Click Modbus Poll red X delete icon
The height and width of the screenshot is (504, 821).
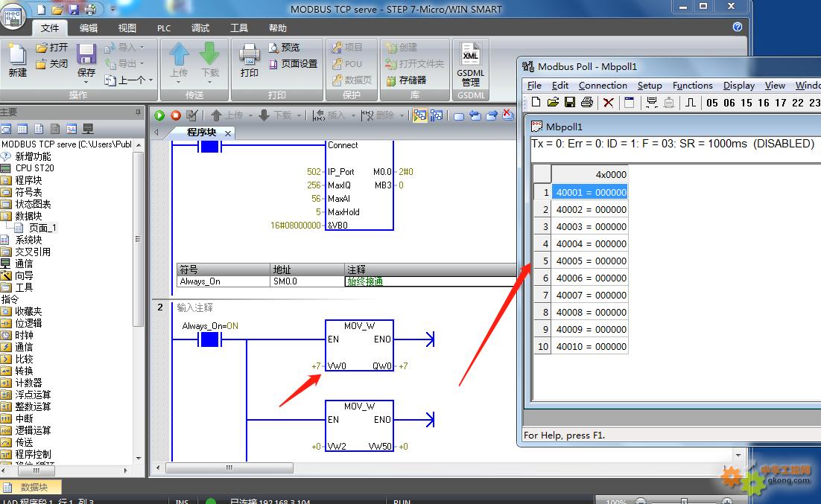point(608,103)
